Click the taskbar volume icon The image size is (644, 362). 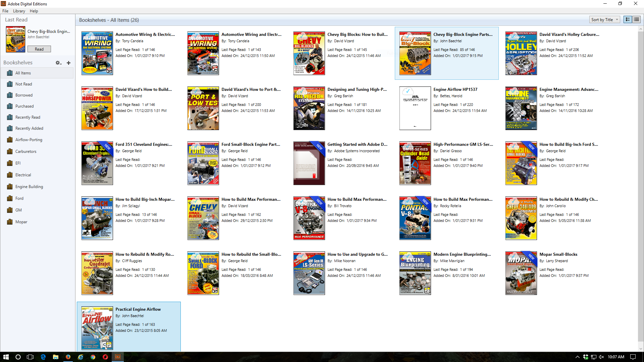click(x=601, y=357)
